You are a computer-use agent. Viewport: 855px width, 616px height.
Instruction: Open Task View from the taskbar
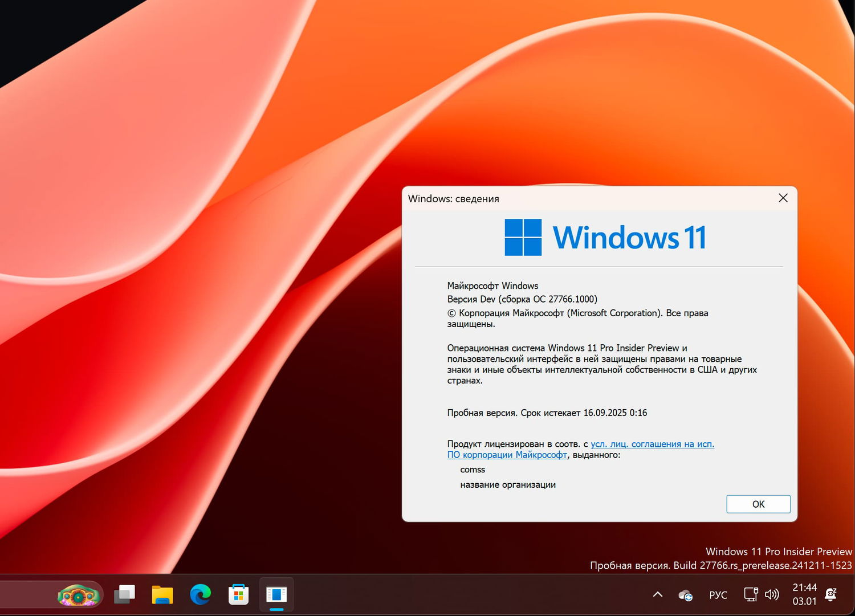coord(124,594)
